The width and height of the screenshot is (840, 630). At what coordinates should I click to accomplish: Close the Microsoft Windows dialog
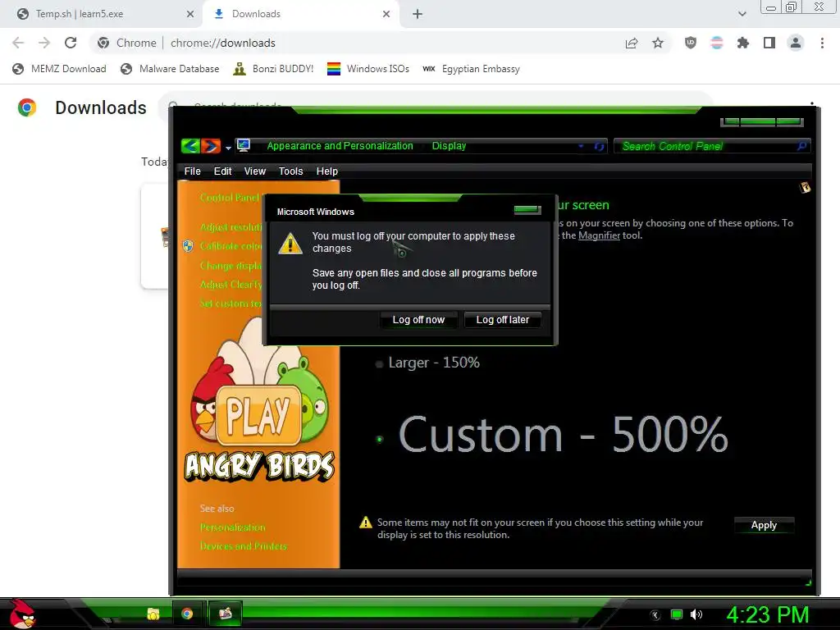click(527, 209)
